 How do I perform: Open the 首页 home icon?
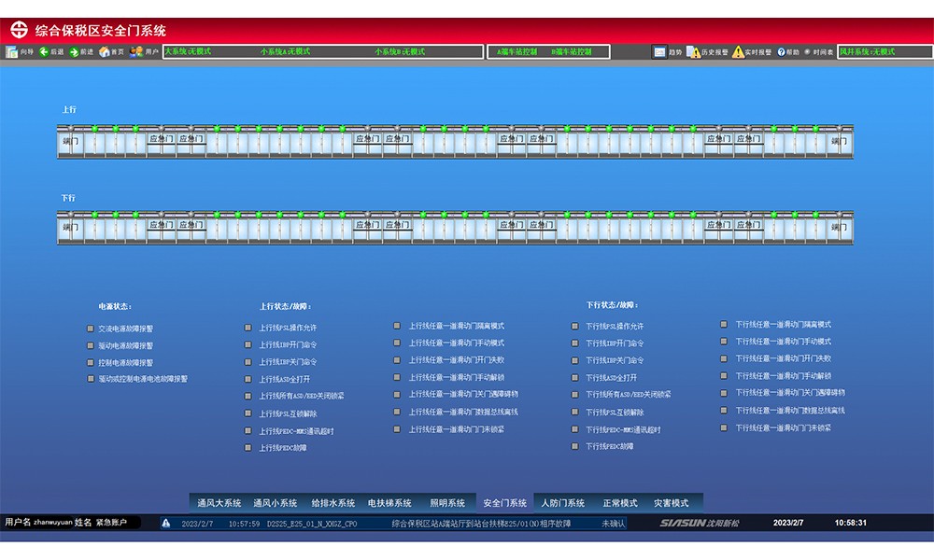pyautogui.click(x=105, y=52)
